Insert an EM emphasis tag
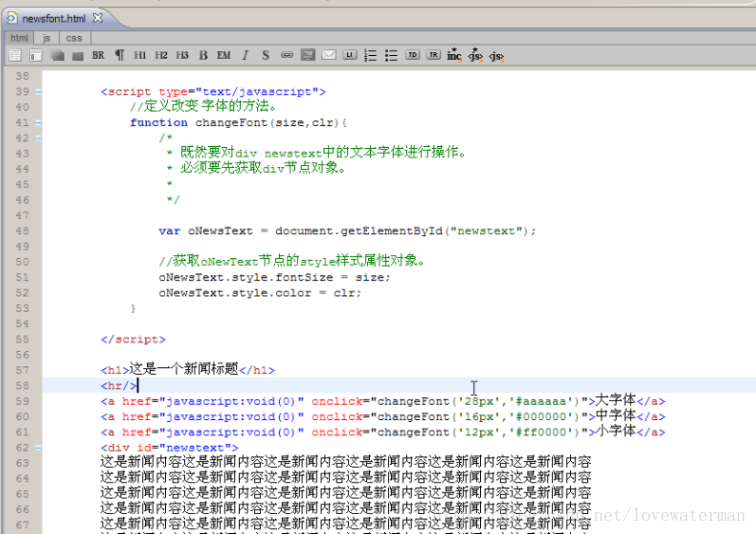 coord(224,55)
